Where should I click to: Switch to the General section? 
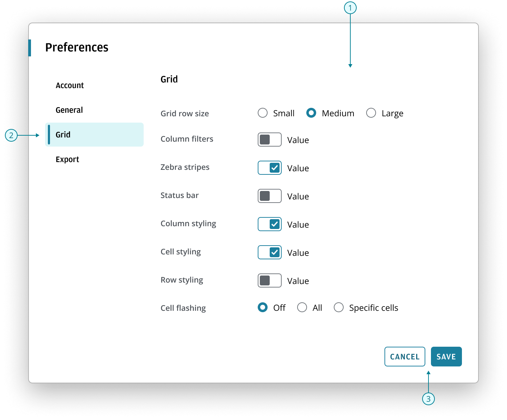point(69,110)
